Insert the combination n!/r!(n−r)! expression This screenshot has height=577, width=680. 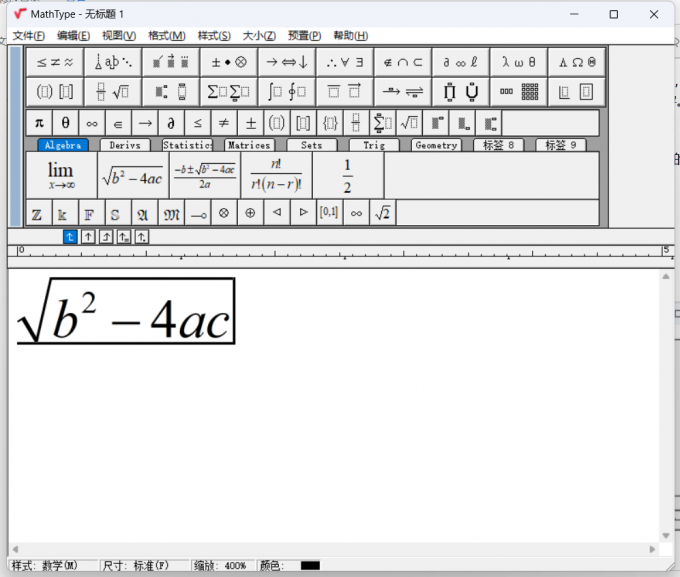click(x=276, y=175)
